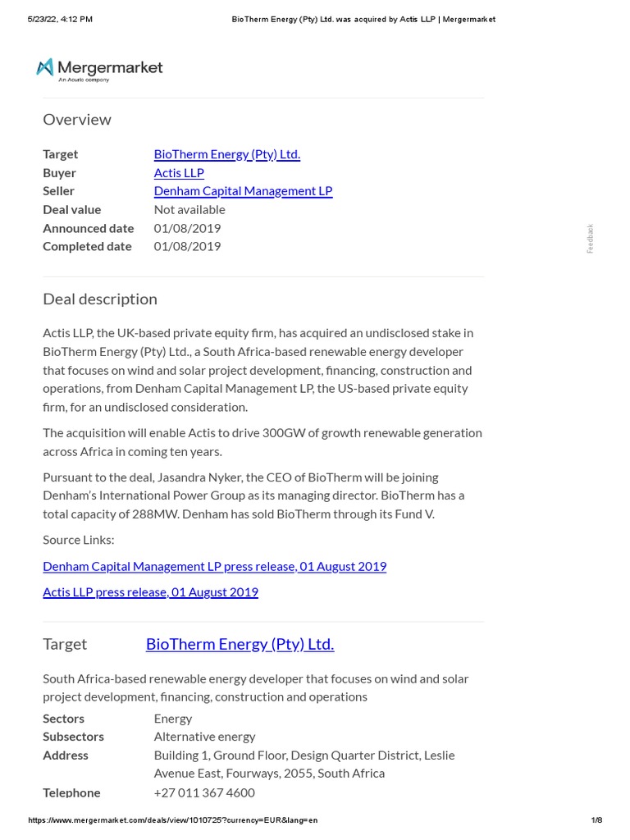Open Denham Capital Management LP seller link

(x=243, y=190)
